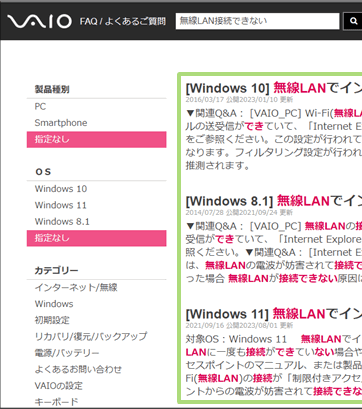Click the カテゴリー section heading
The height and width of the screenshot is (409, 362).
pos(56,270)
